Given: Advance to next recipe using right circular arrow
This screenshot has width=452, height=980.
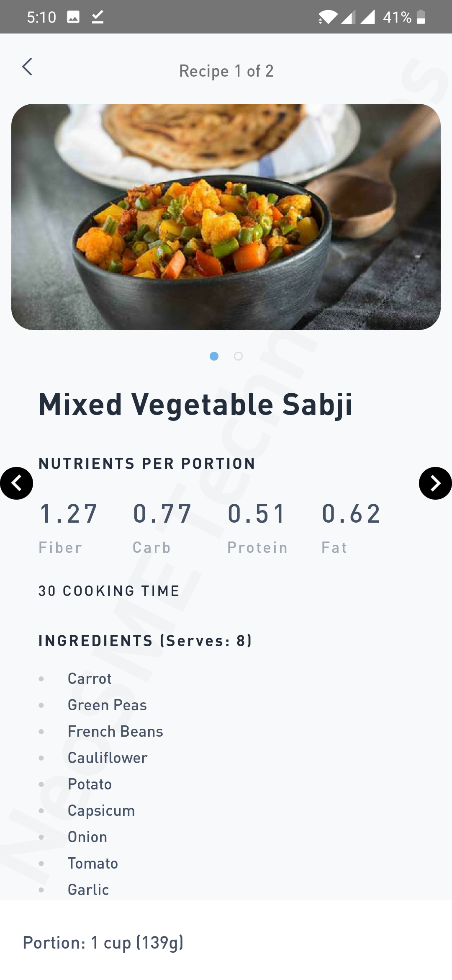Looking at the screenshot, I should [435, 483].
